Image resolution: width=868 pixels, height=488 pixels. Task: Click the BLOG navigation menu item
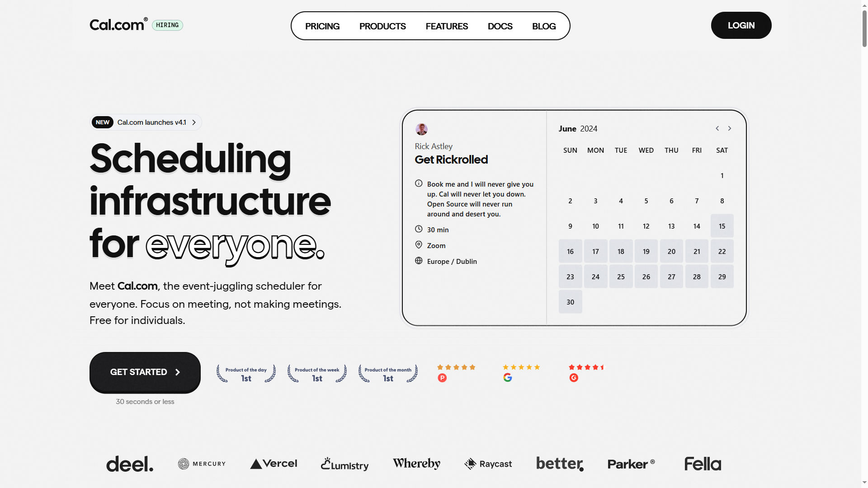click(x=544, y=26)
